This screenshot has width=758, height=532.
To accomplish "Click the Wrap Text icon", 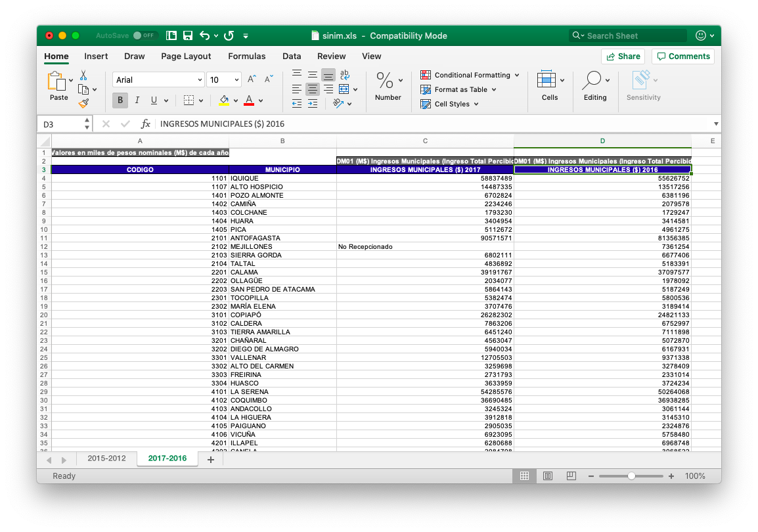I will pos(344,75).
